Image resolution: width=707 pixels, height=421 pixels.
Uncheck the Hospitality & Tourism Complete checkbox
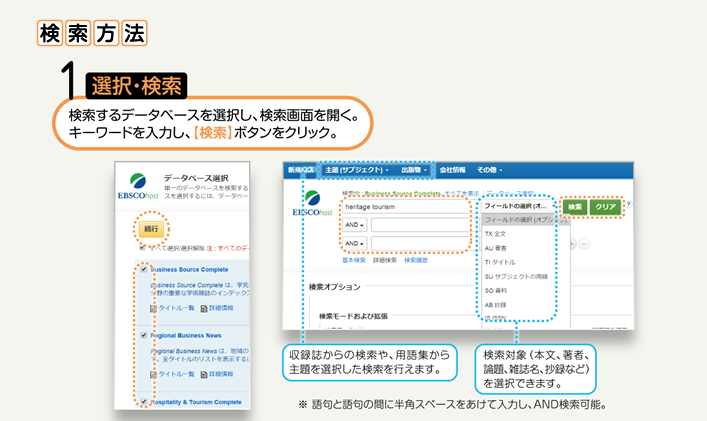(144, 401)
